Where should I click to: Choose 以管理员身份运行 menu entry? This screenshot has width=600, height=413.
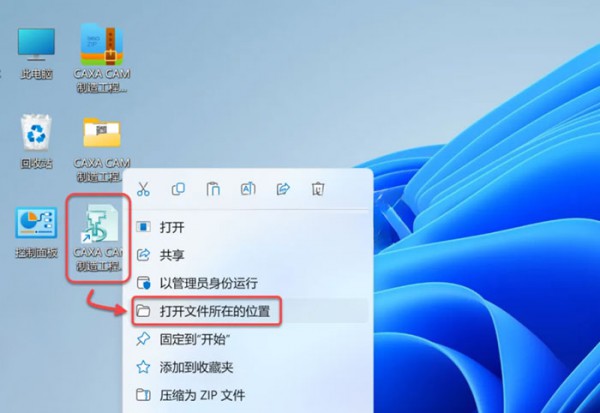pyautogui.click(x=251, y=283)
